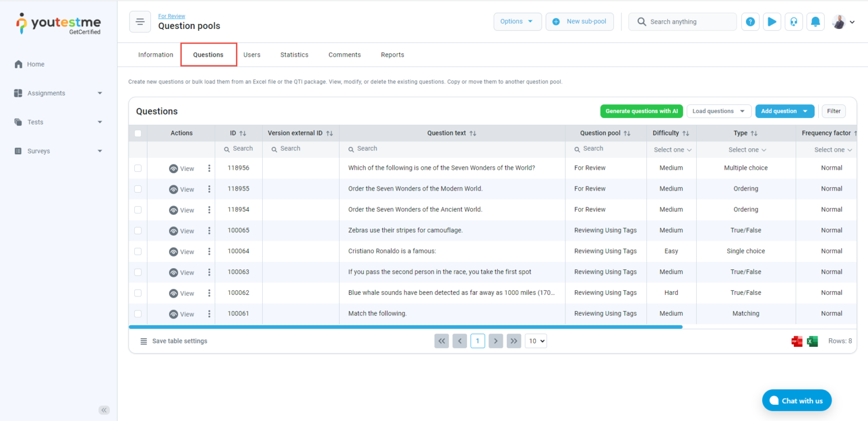Click the blue horizontal table scrollbar
Image resolution: width=868 pixels, height=421 pixels.
(405, 327)
